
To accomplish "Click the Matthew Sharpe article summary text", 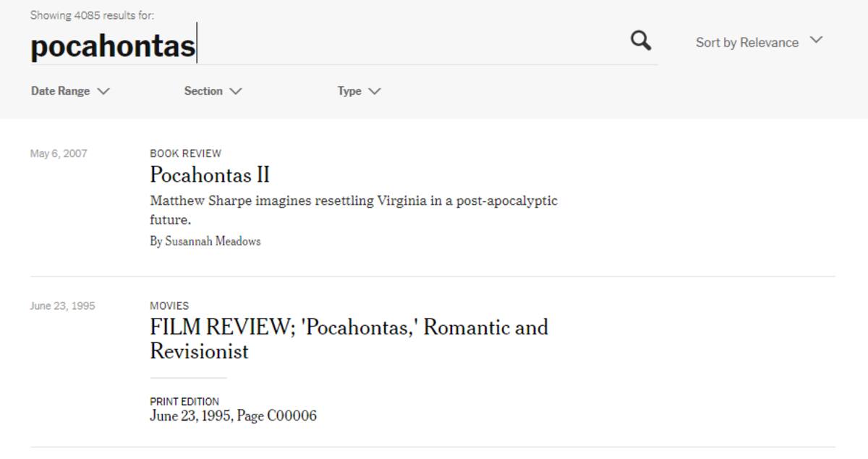I will point(354,210).
